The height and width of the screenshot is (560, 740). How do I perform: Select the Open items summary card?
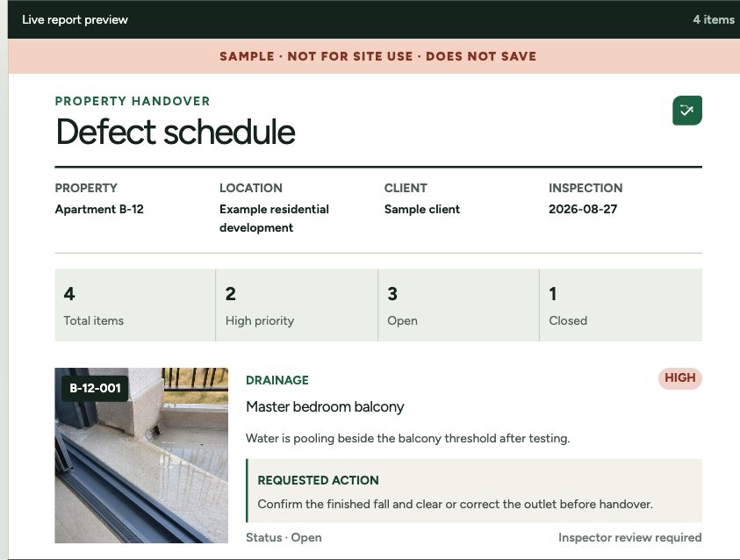click(459, 305)
